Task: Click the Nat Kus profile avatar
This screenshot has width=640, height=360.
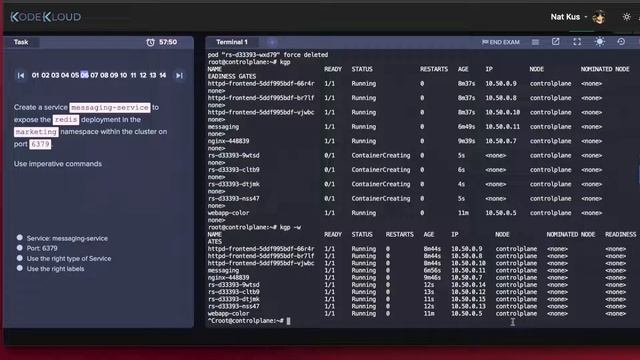Action: pos(599,17)
